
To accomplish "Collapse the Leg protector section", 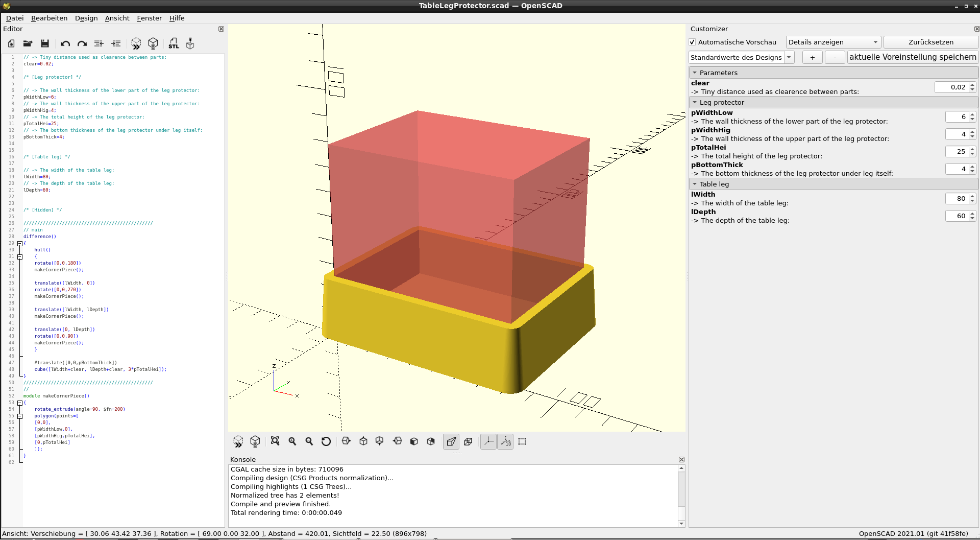I will [695, 102].
